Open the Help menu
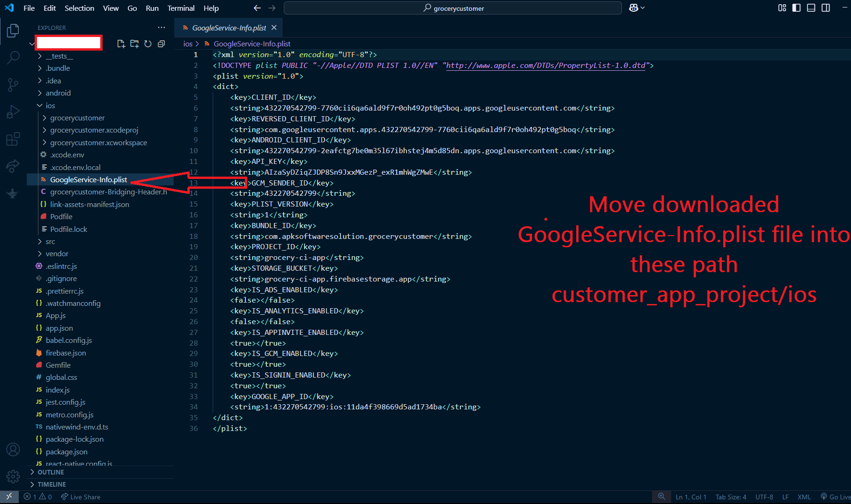 pyautogui.click(x=211, y=8)
